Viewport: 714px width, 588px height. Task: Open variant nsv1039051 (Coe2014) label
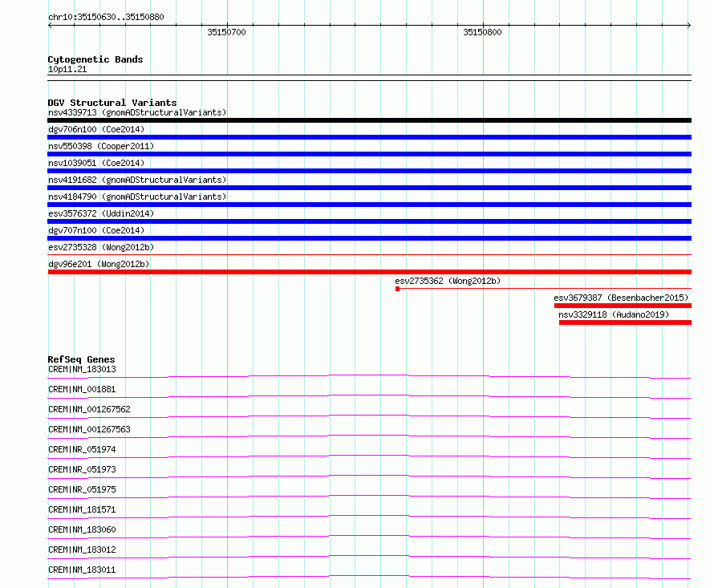click(96, 163)
